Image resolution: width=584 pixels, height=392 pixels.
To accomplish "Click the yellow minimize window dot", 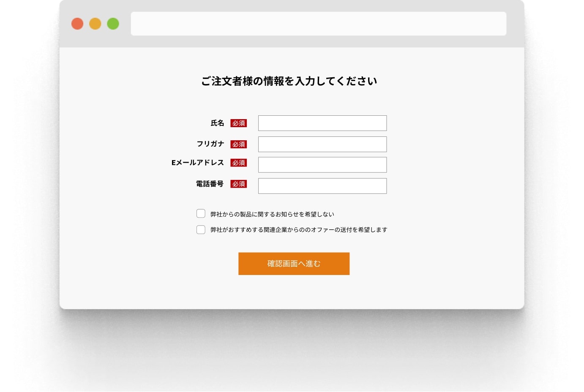I will (x=95, y=24).
